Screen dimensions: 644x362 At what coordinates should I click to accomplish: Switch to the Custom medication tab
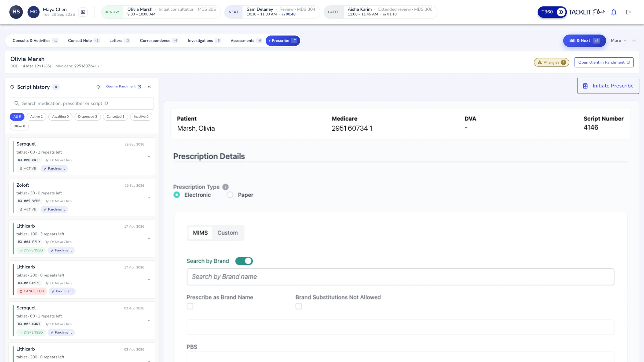pos(228,233)
